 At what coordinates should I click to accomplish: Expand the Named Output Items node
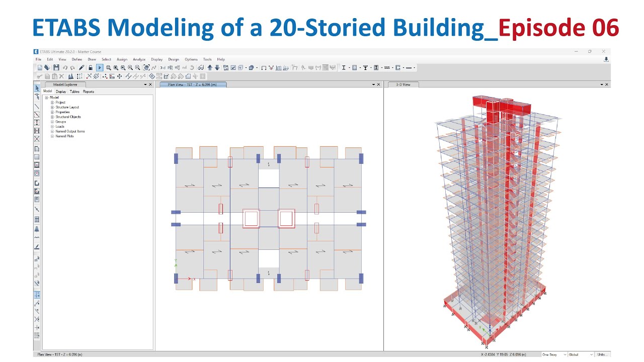coord(52,131)
